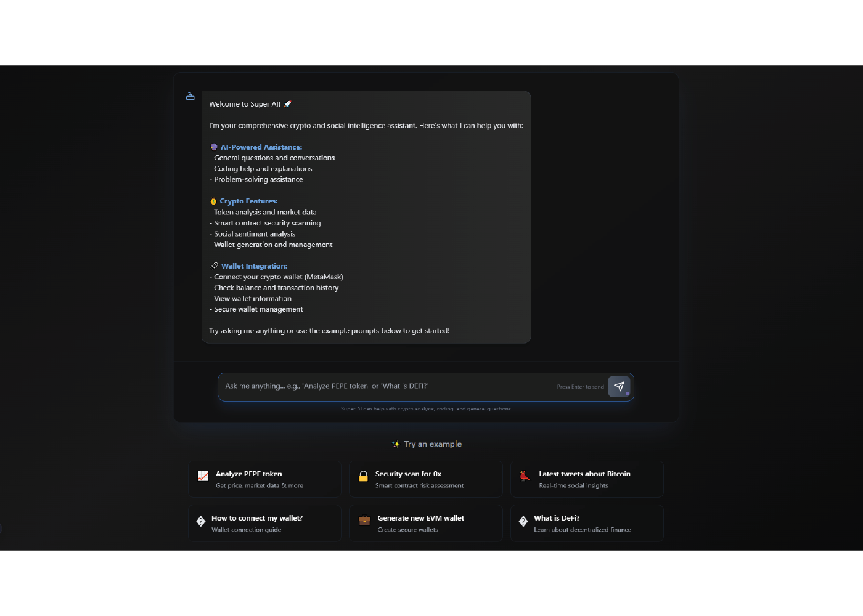Click the chart icon on Analyze PEPE token
This screenshot has width=863, height=616.
tap(203, 476)
